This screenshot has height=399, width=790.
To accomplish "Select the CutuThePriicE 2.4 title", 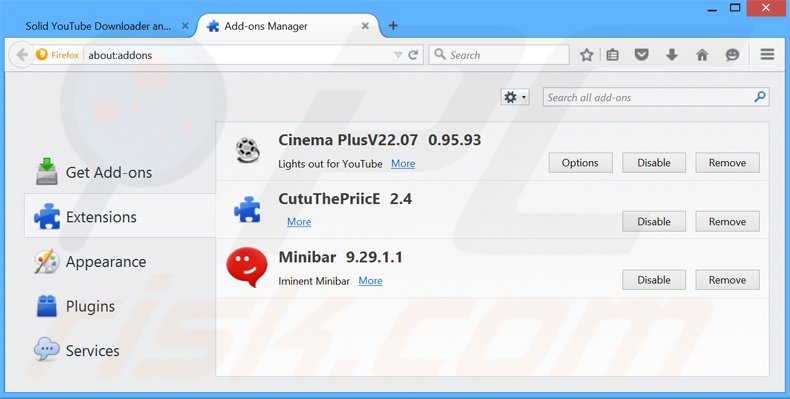I will [x=345, y=198].
